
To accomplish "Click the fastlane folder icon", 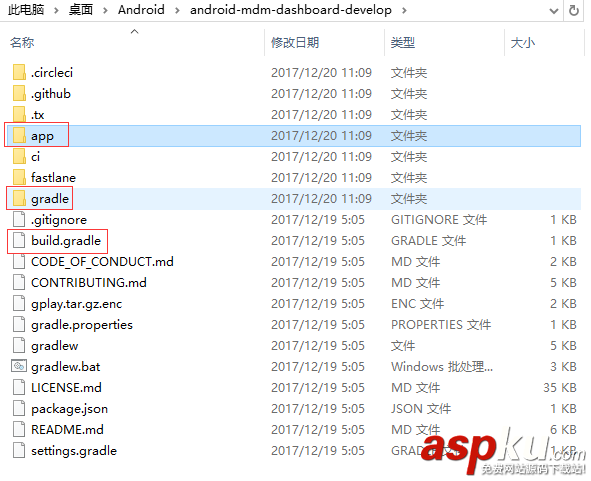I will (x=19, y=178).
